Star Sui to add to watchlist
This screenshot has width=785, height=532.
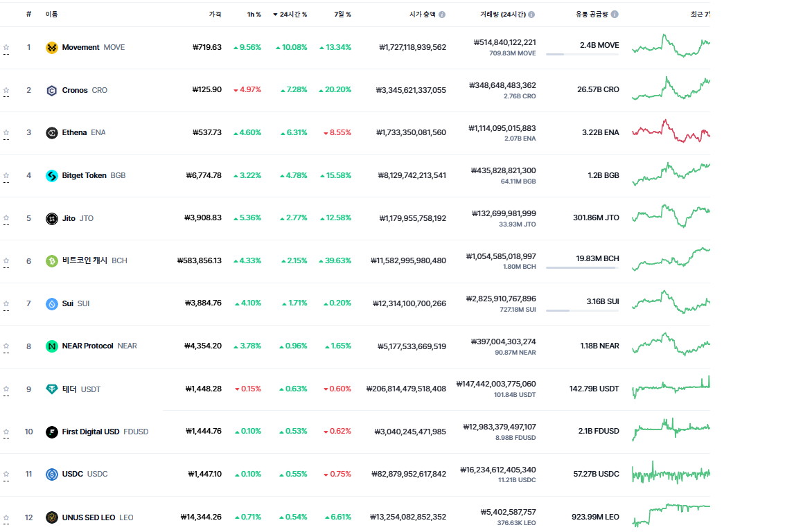[6, 304]
